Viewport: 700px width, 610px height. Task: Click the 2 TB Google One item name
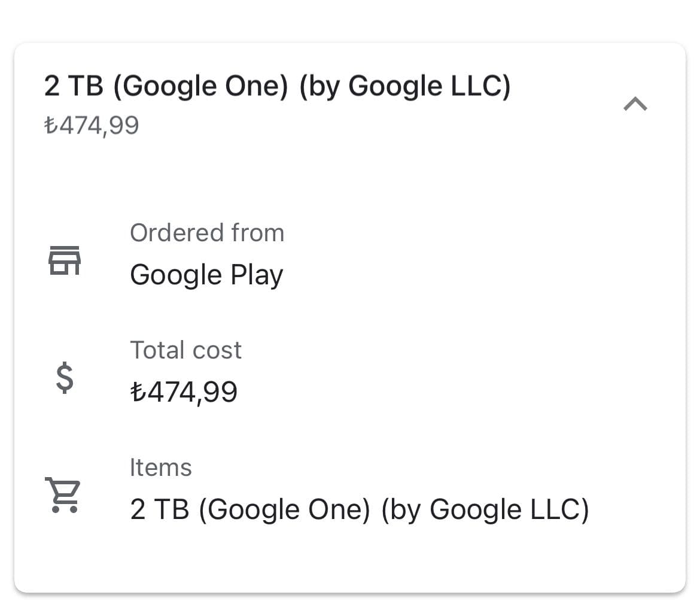click(x=360, y=508)
